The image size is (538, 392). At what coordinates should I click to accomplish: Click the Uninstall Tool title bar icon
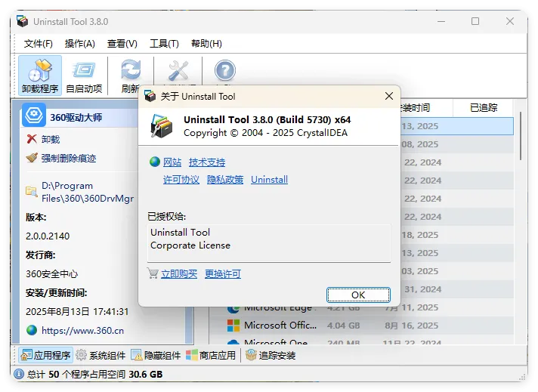[x=23, y=22]
